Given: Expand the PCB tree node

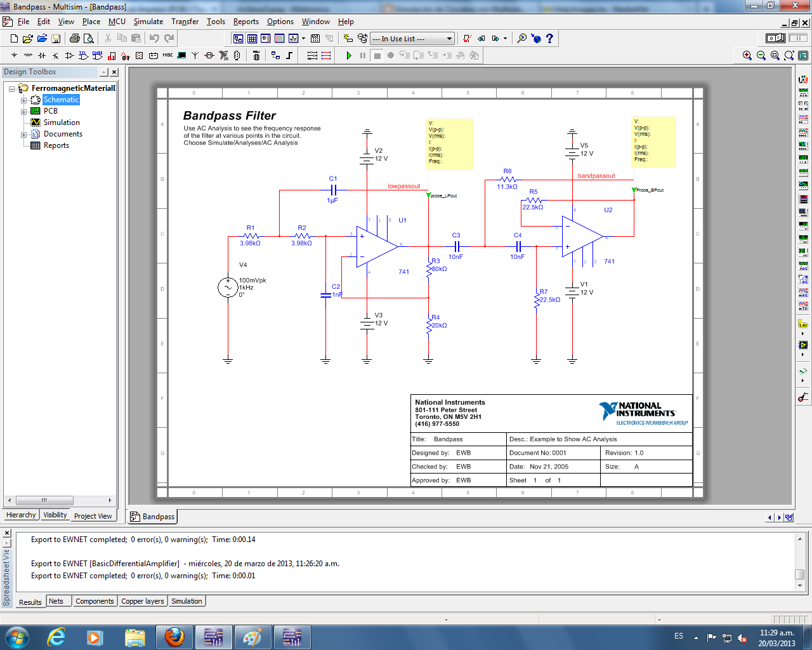Looking at the screenshot, I should coord(23,112).
